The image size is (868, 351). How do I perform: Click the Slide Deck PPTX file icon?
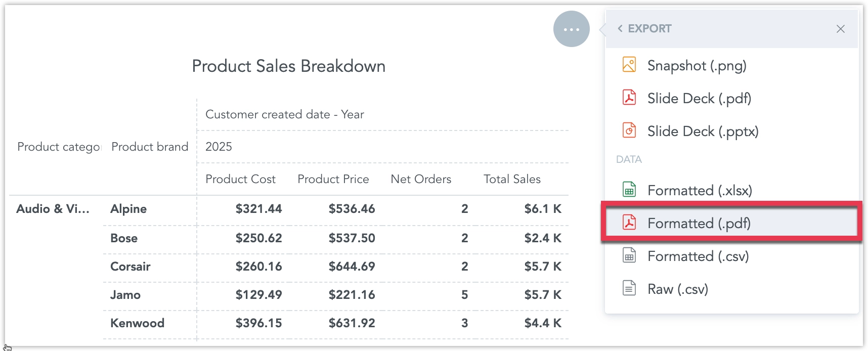(x=629, y=130)
